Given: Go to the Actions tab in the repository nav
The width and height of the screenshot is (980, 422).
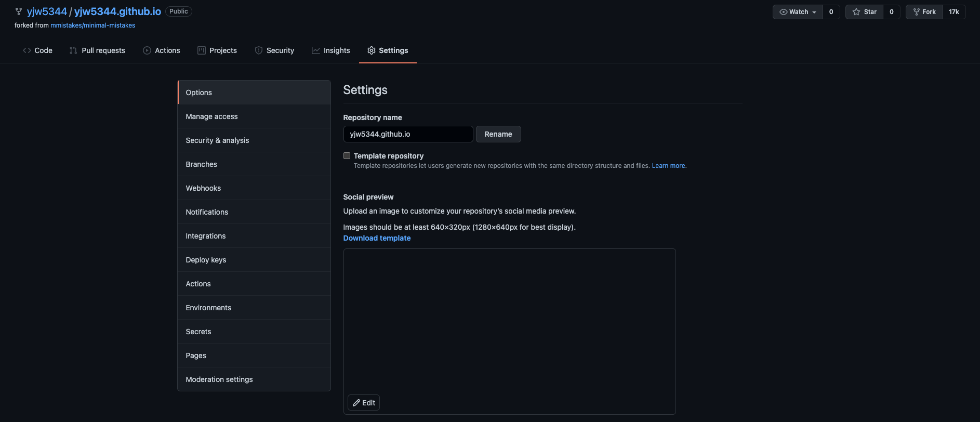Looking at the screenshot, I should pos(162,50).
